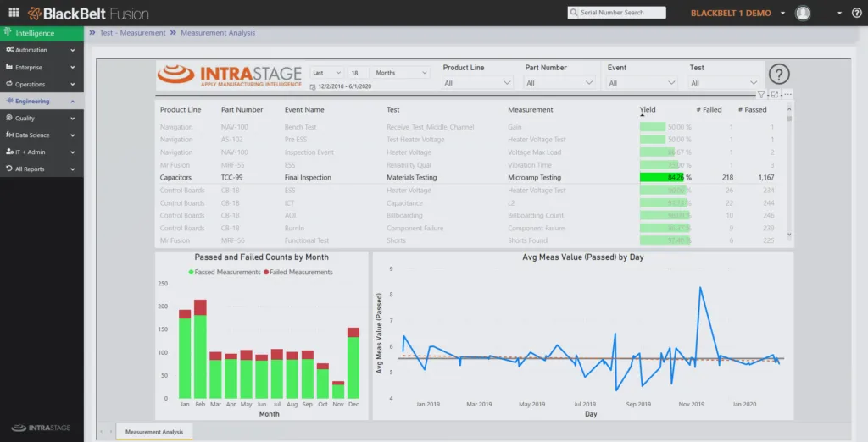The height and width of the screenshot is (442, 868).
Task: Open the Quality sidebar menu
Action: click(42, 119)
